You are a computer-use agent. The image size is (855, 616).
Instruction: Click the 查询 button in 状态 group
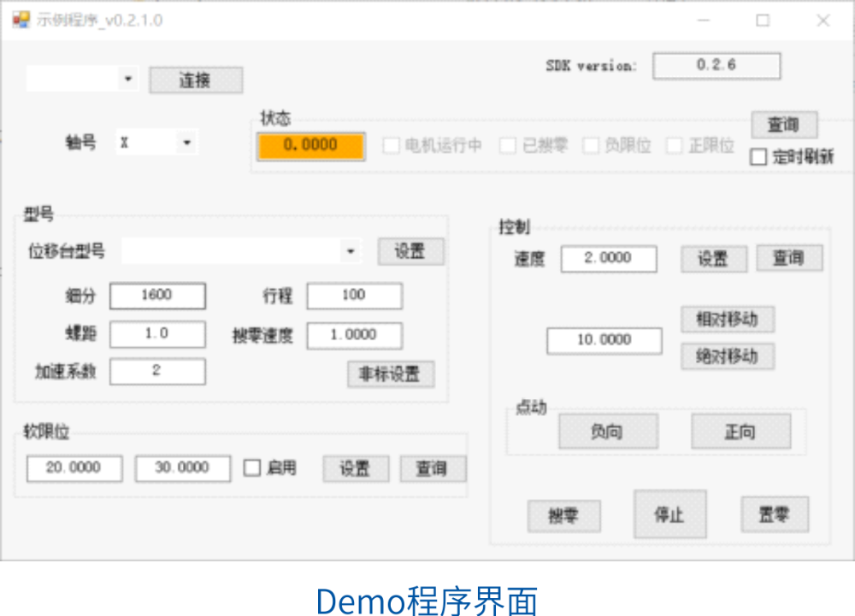tap(784, 125)
